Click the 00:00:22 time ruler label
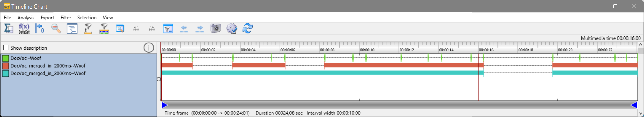 (x=605, y=50)
